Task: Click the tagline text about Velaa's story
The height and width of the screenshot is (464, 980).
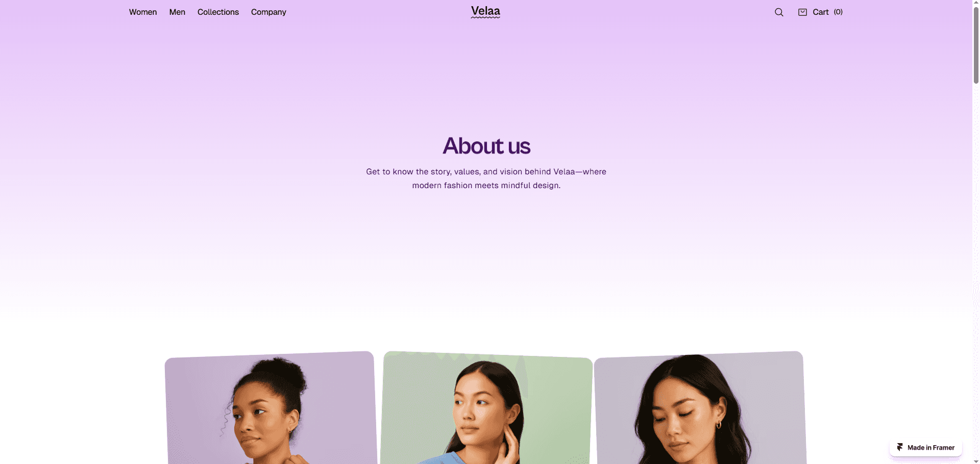Action: (486, 178)
